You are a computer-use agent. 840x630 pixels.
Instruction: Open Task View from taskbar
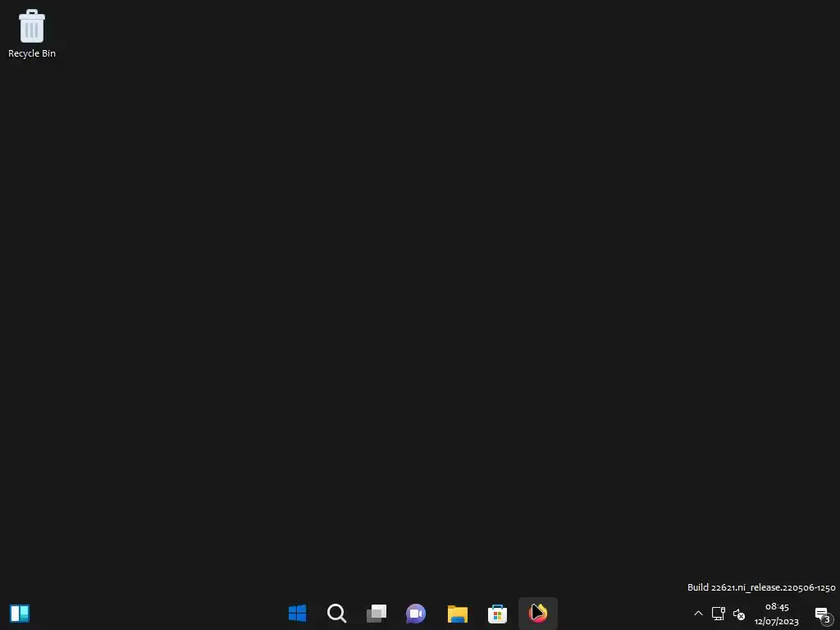(377, 614)
